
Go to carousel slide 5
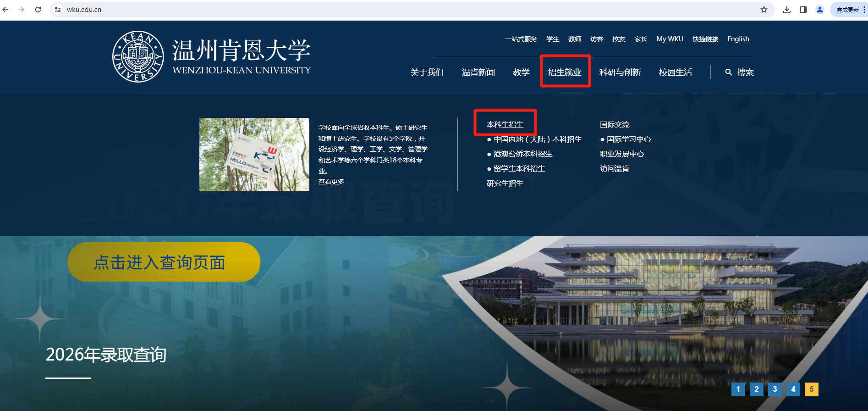(x=811, y=389)
